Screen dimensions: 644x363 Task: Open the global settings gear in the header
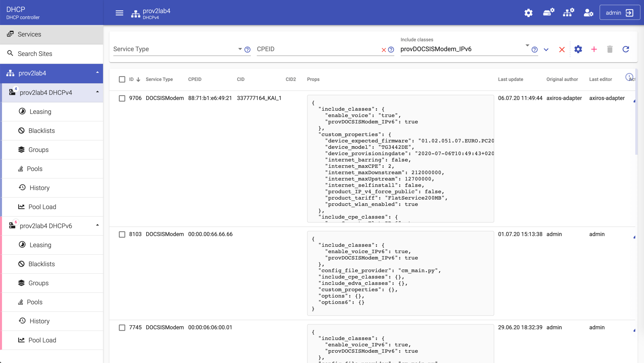[528, 12]
